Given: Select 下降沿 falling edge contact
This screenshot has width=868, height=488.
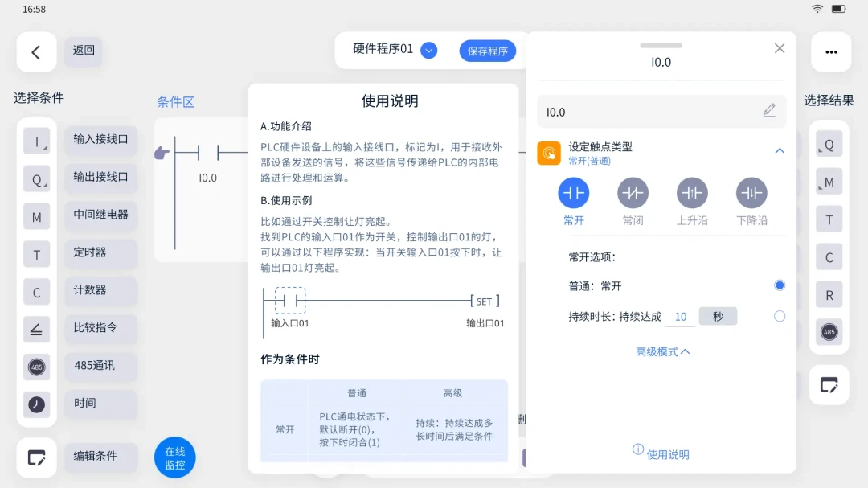Looking at the screenshot, I should (751, 193).
